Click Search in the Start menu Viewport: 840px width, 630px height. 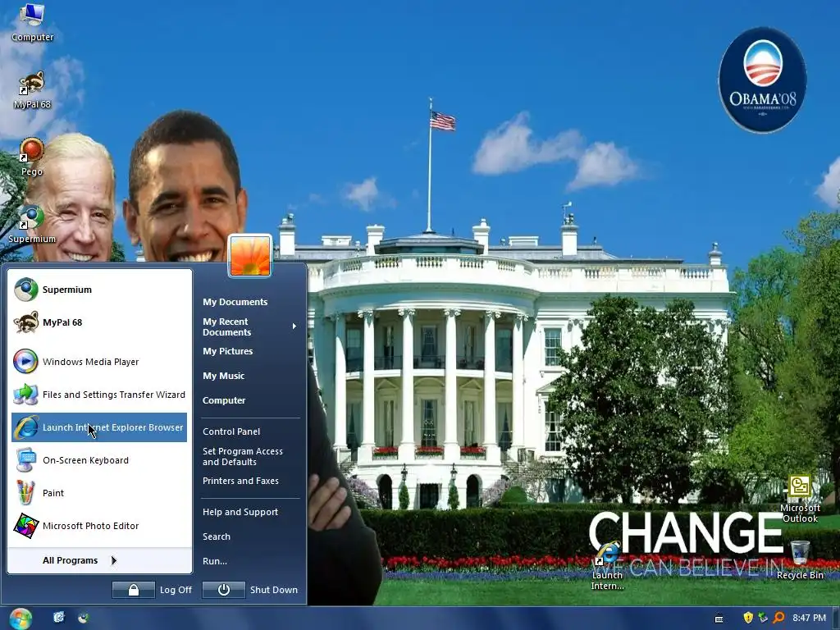[x=249, y=536]
